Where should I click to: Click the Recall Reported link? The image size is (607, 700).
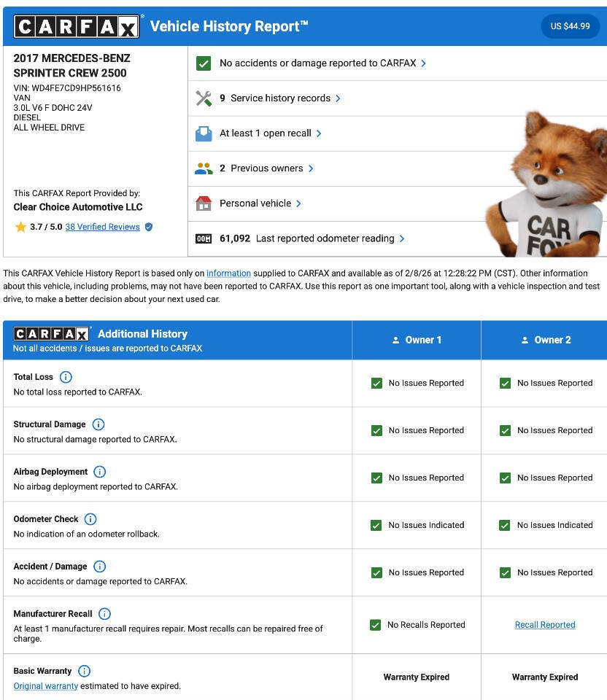pyautogui.click(x=545, y=625)
